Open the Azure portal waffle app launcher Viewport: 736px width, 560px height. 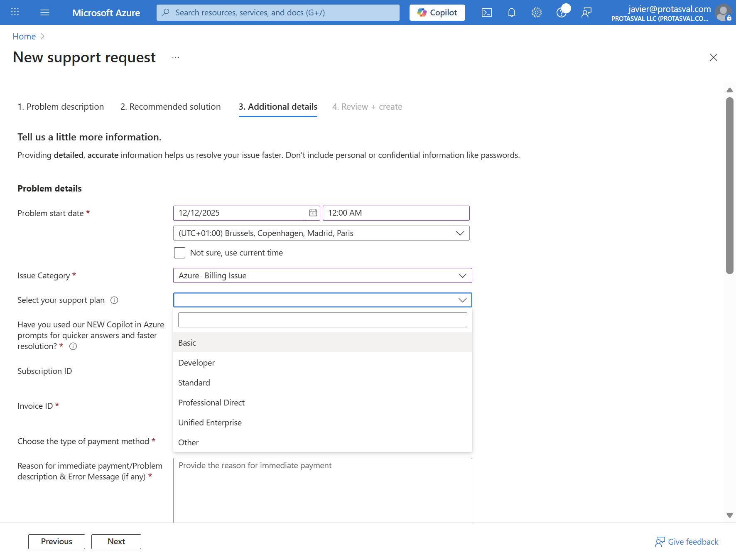pos(15,12)
